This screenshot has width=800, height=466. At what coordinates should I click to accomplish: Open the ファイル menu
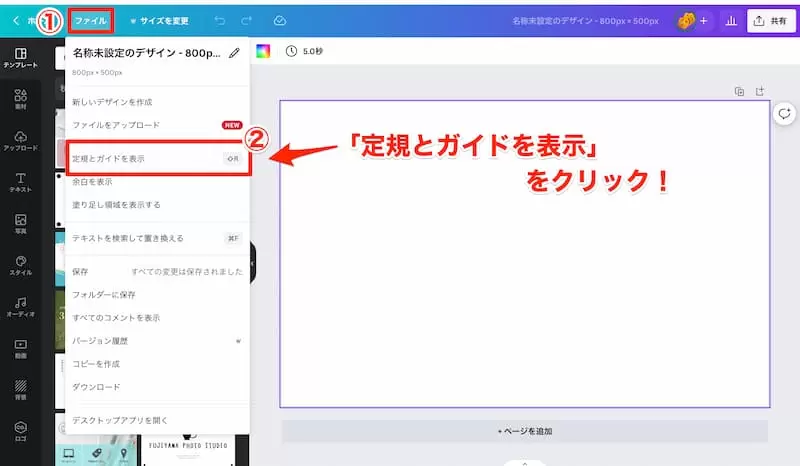click(90, 21)
